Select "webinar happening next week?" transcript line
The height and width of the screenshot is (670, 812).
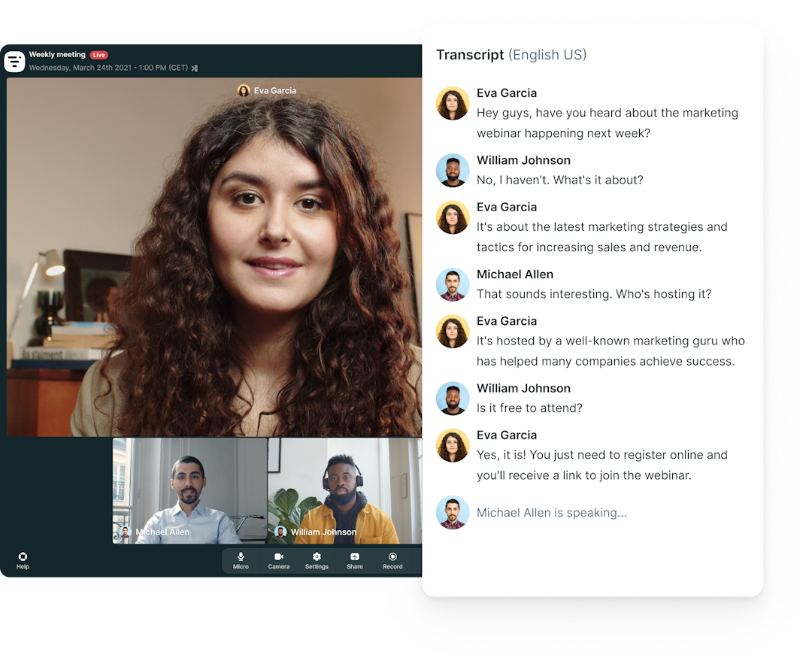coord(563,134)
